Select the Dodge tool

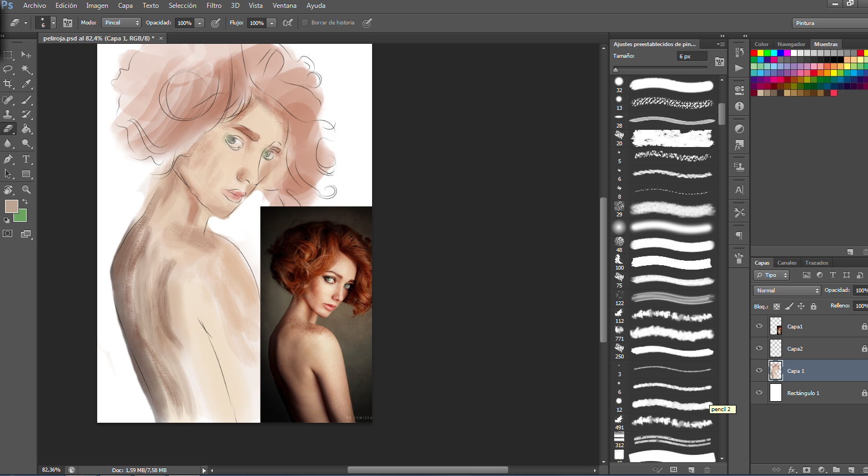click(26, 143)
